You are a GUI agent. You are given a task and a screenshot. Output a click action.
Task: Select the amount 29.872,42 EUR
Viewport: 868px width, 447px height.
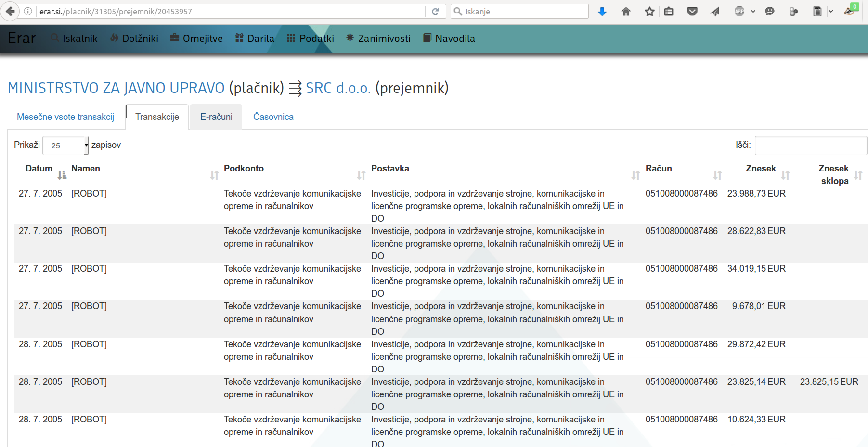756,344
